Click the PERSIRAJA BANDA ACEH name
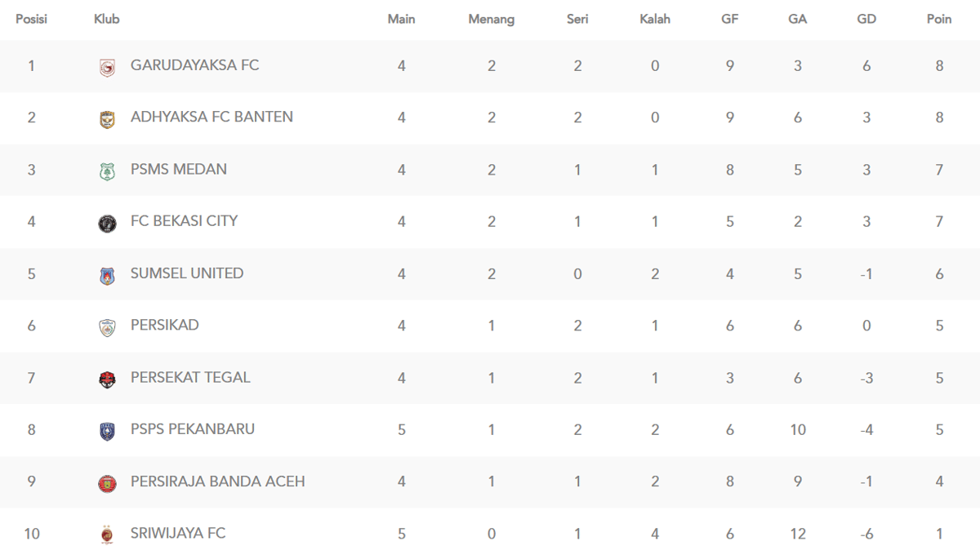 217,481
